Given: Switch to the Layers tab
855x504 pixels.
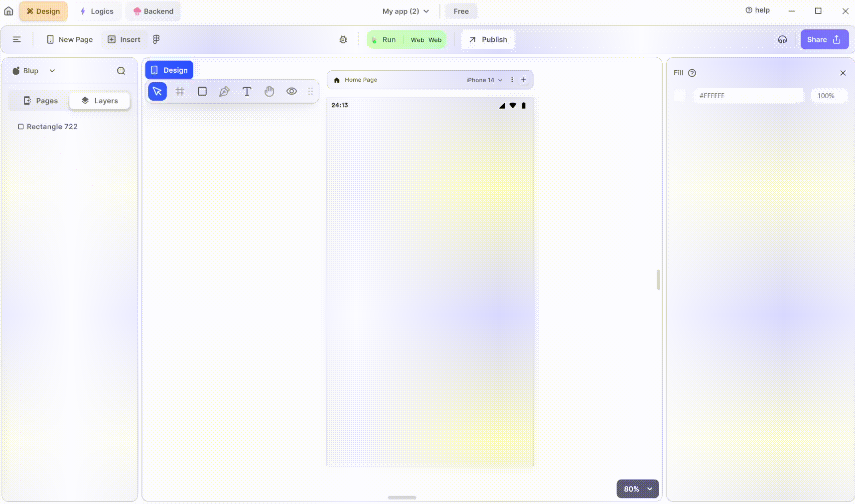Looking at the screenshot, I should click(99, 100).
